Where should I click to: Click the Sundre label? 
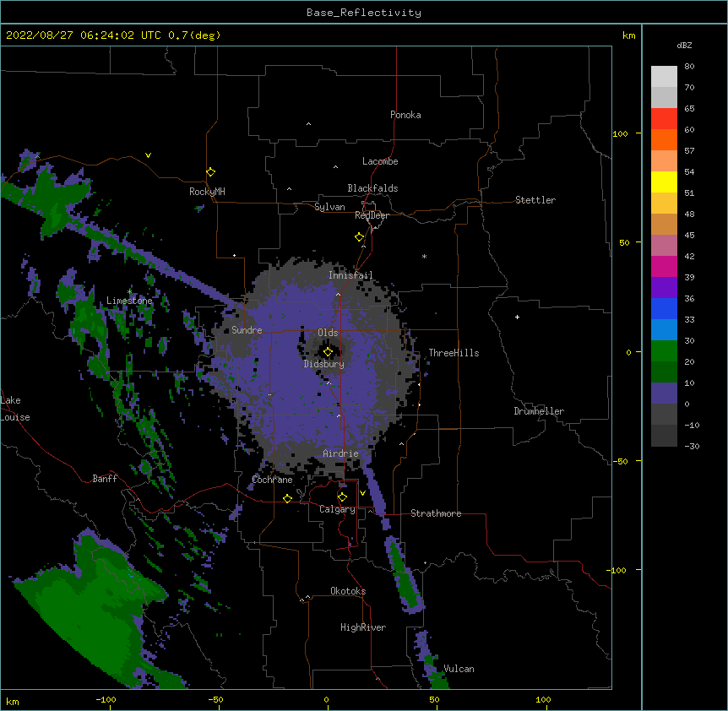click(247, 330)
